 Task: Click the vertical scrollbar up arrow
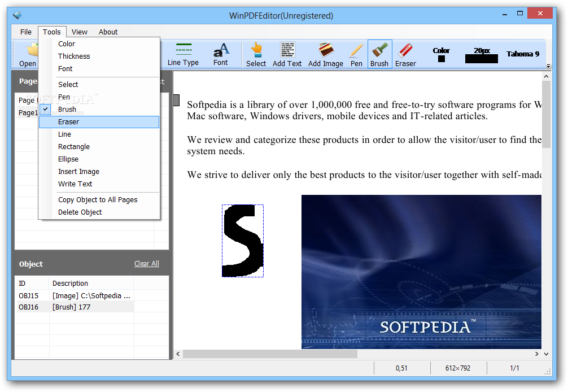pyautogui.click(x=547, y=76)
